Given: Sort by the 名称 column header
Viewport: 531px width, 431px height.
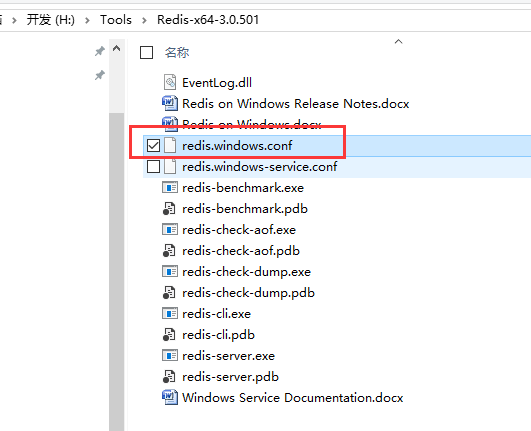Looking at the screenshot, I should 177,52.
